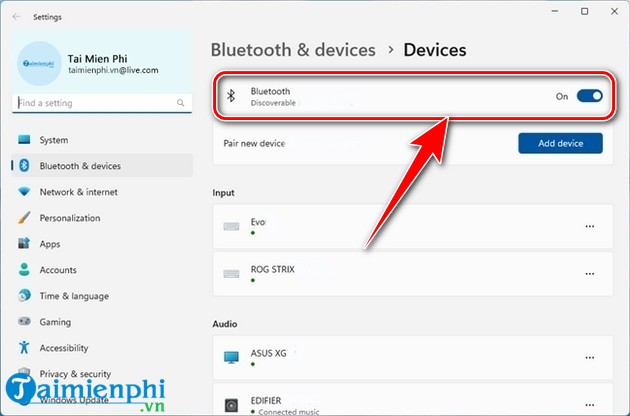Click the Discoverable status text
Image resolution: width=630 pixels, height=416 pixels.
pyautogui.click(x=273, y=103)
